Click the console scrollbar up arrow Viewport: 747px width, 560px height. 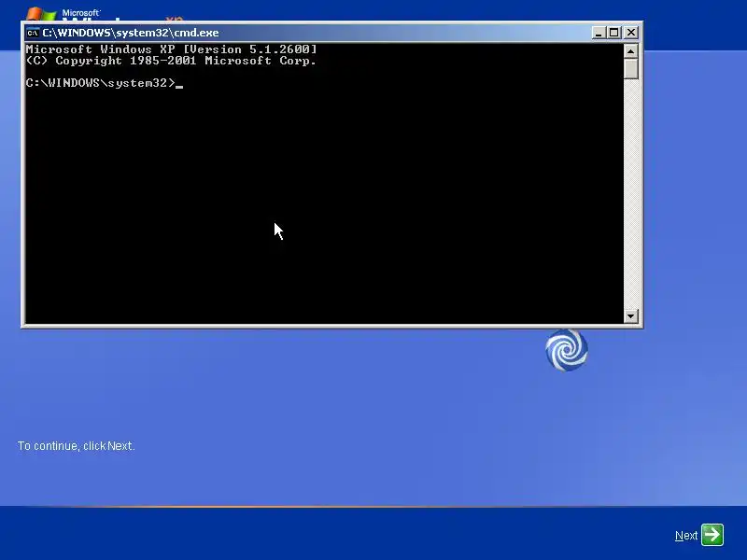click(x=631, y=51)
